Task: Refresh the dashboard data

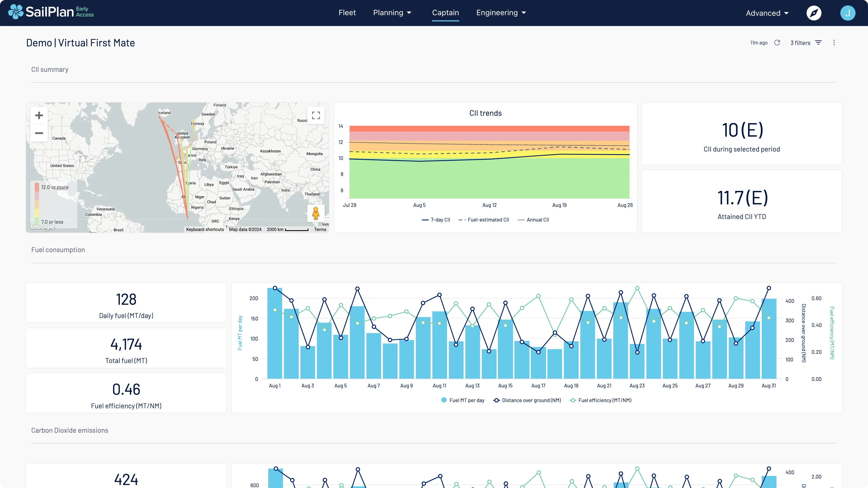Action: pyautogui.click(x=777, y=43)
